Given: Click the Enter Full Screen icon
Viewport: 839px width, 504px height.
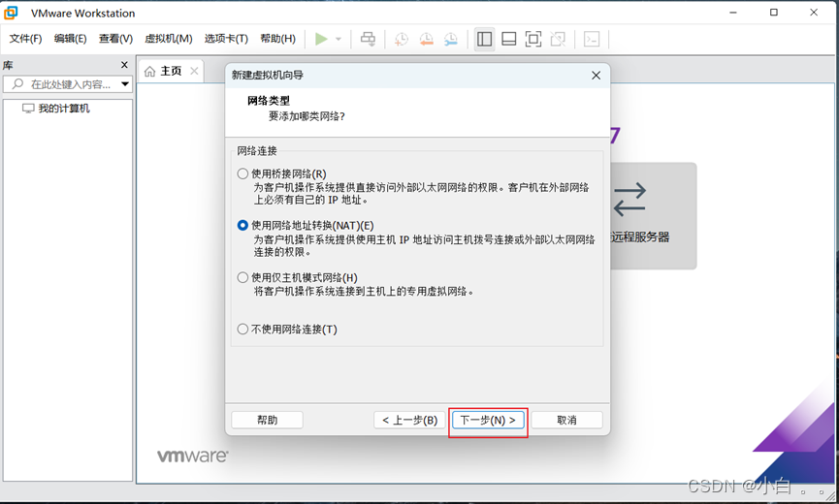Looking at the screenshot, I should point(532,39).
